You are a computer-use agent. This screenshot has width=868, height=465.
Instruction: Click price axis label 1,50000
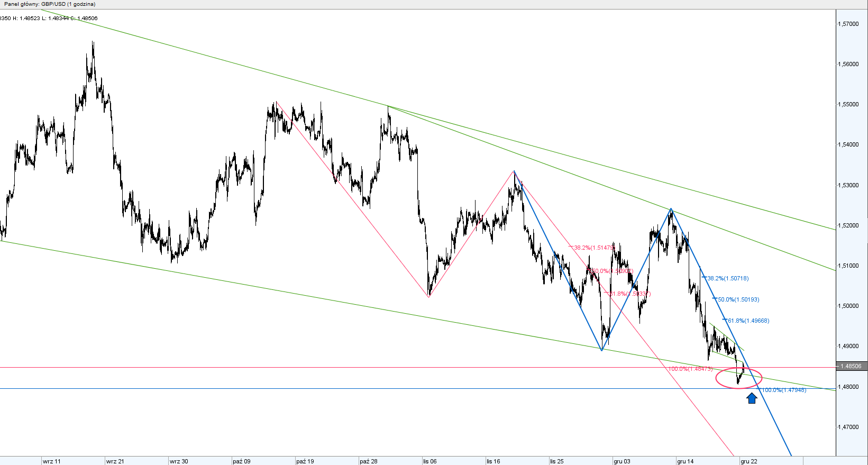(x=848, y=306)
